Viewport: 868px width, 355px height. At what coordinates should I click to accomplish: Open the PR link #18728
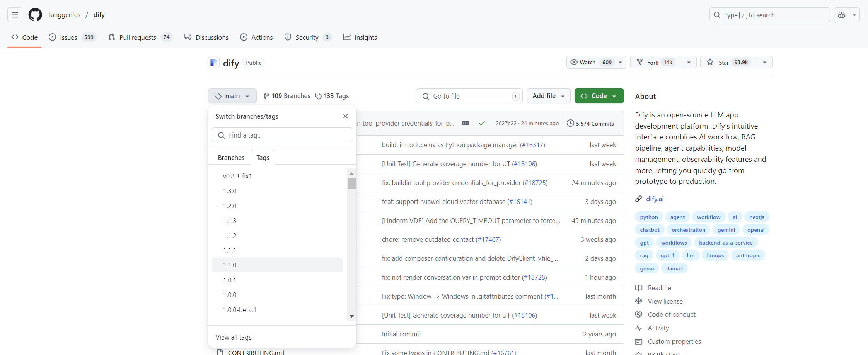(534, 277)
